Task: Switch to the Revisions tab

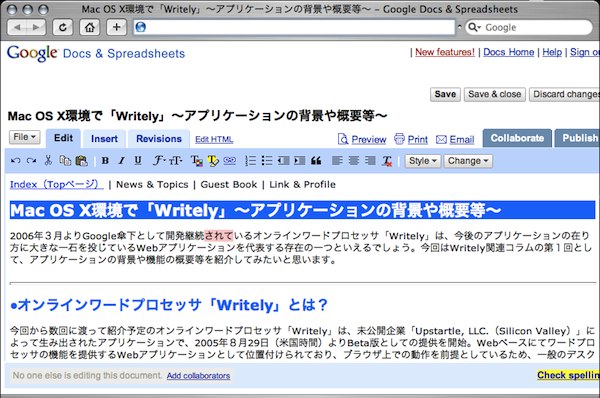Action: tap(159, 139)
